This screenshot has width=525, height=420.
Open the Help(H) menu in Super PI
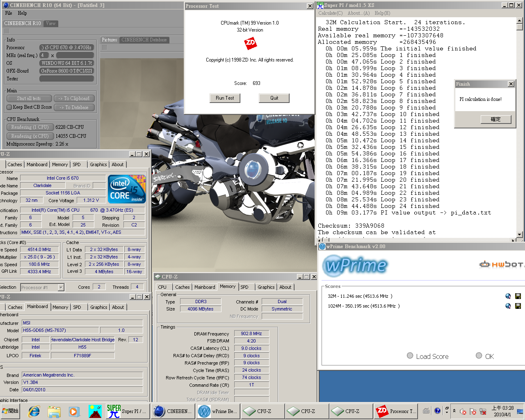click(382, 13)
